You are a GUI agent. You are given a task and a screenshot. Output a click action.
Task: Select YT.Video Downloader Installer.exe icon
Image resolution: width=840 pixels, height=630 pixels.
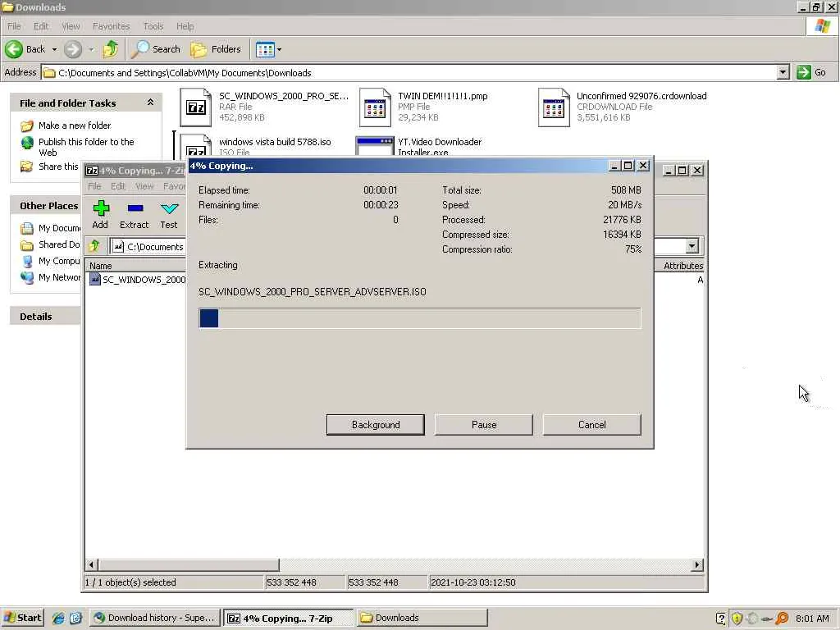click(374, 146)
